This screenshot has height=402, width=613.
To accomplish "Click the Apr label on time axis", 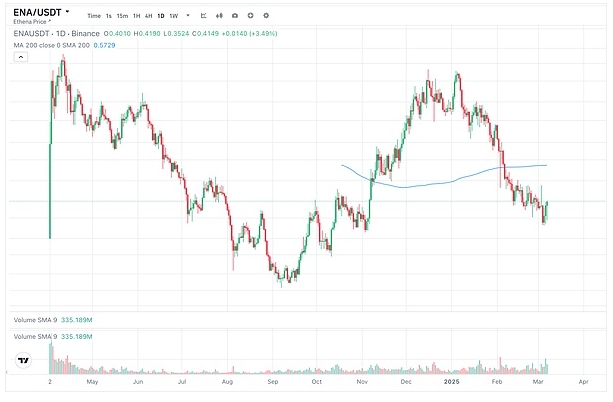I will click(583, 382).
